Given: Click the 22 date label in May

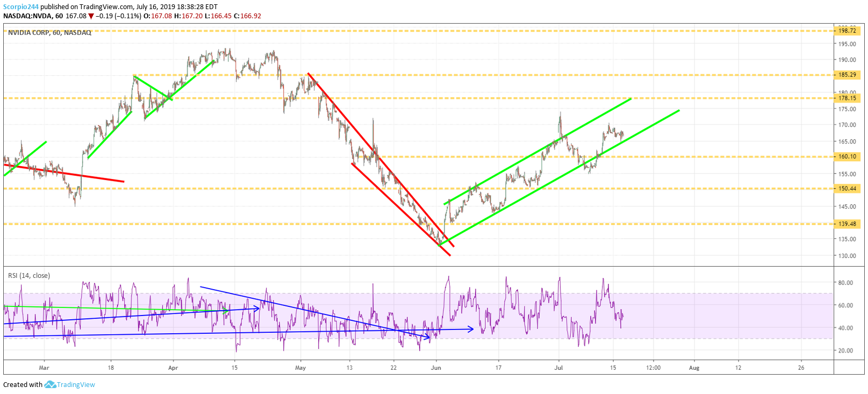Looking at the screenshot, I should pos(393,368).
